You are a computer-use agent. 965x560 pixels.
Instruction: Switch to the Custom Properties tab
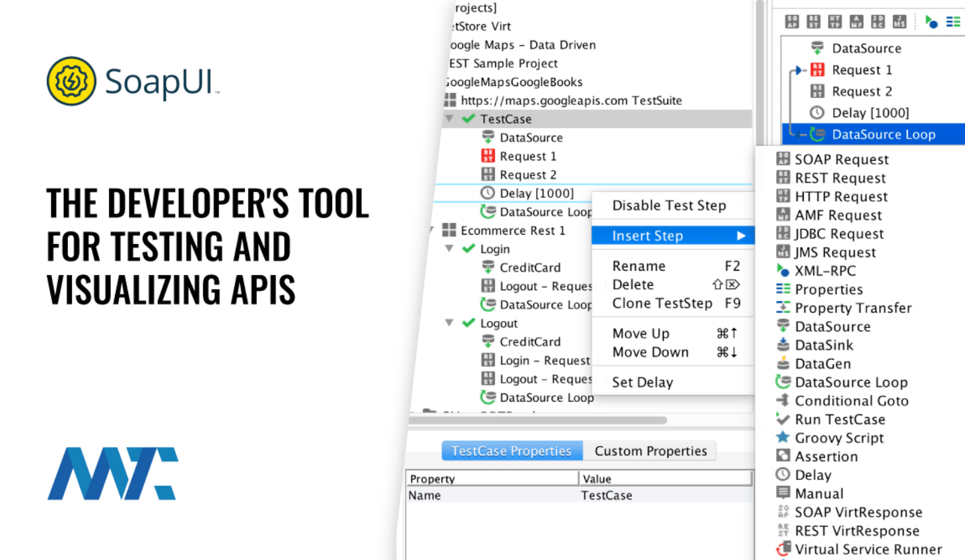[x=650, y=451]
